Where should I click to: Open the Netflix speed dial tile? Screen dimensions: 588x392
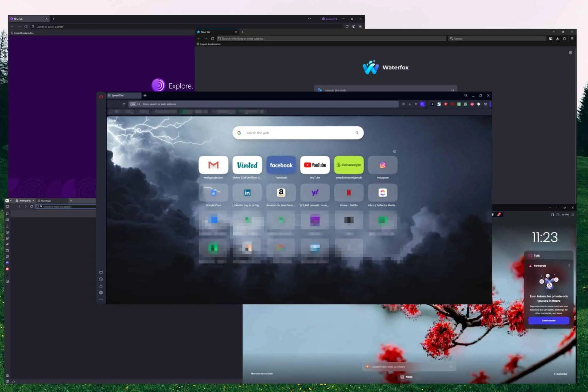coord(349,193)
